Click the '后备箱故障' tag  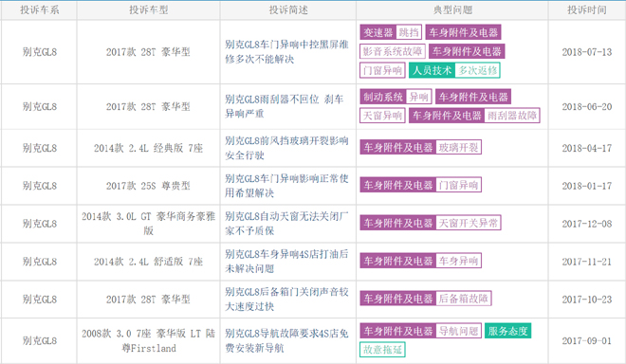(463, 299)
